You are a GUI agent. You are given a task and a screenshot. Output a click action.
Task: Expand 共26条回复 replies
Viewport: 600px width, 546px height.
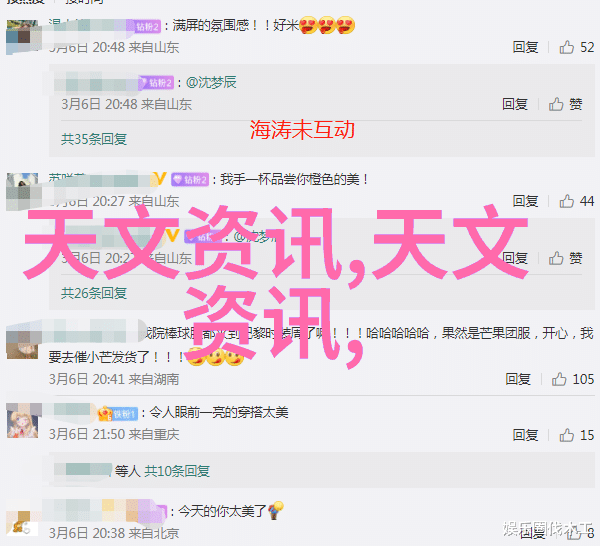pos(94,293)
